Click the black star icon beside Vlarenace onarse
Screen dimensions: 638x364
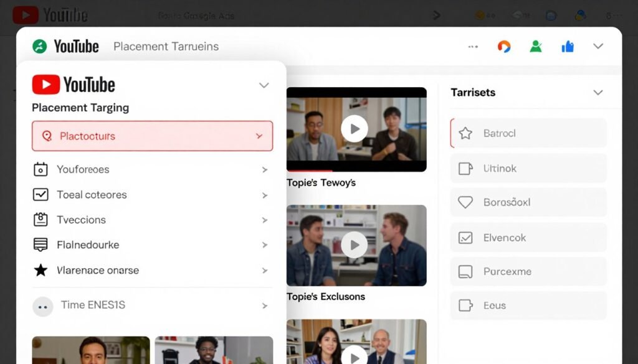coord(40,270)
